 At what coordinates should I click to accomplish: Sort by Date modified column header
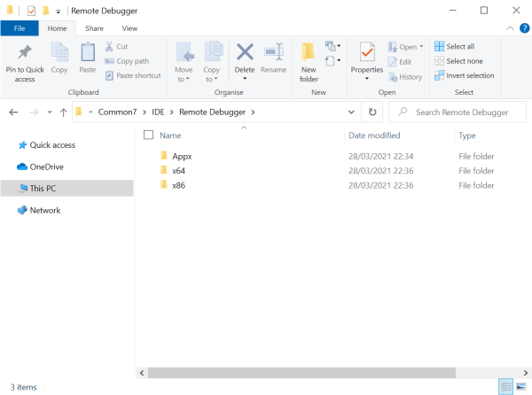coord(374,136)
